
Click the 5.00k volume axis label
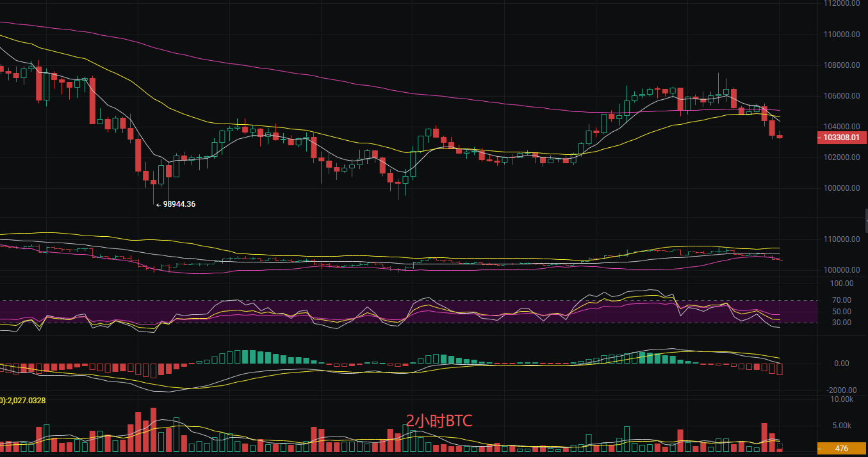click(x=841, y=426)
